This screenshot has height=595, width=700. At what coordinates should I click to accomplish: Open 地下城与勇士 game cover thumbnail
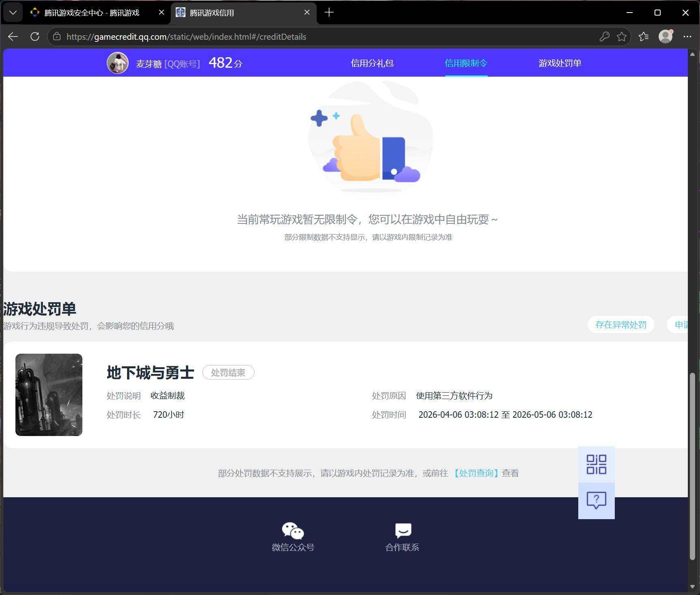[x=49, y=395]
